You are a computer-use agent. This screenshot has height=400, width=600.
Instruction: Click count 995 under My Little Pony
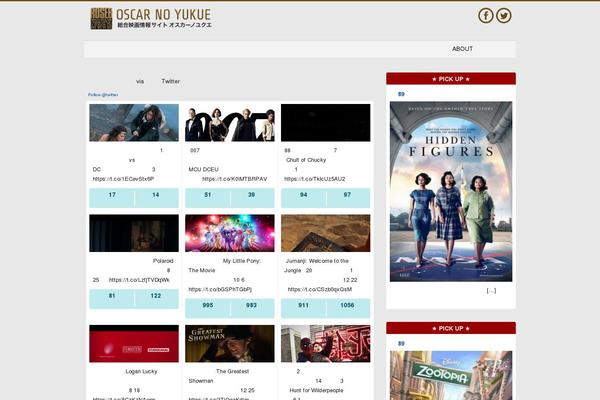point(208,305)
